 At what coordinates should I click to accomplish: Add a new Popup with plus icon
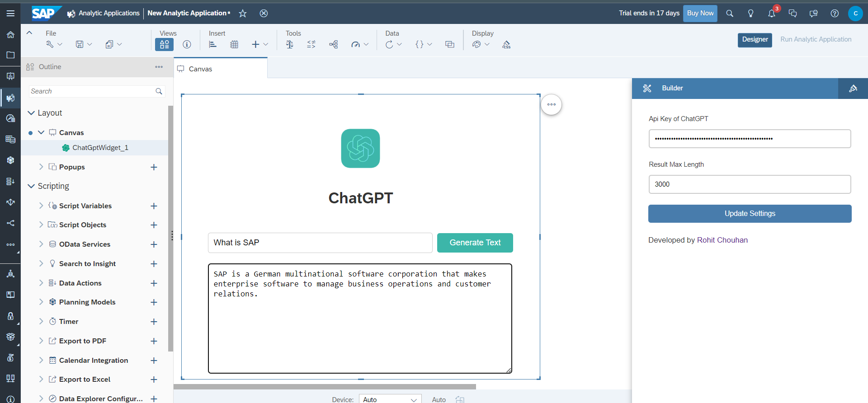tap(154, 167)
